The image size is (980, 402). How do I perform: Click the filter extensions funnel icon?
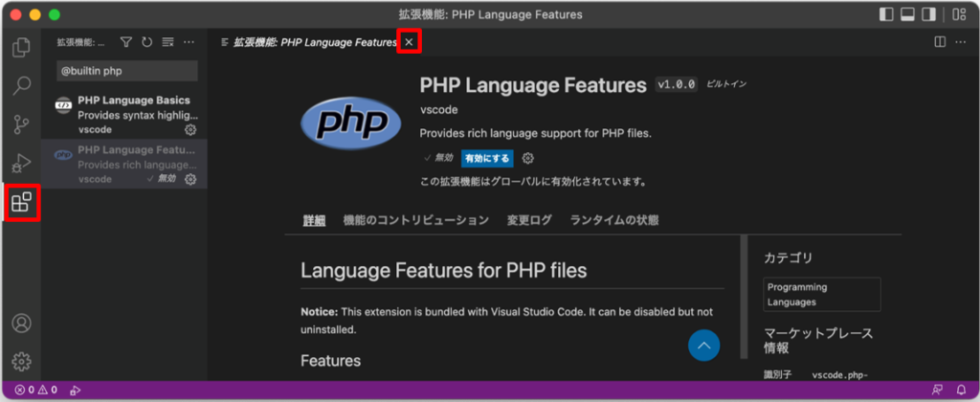(x=126, y=42)
